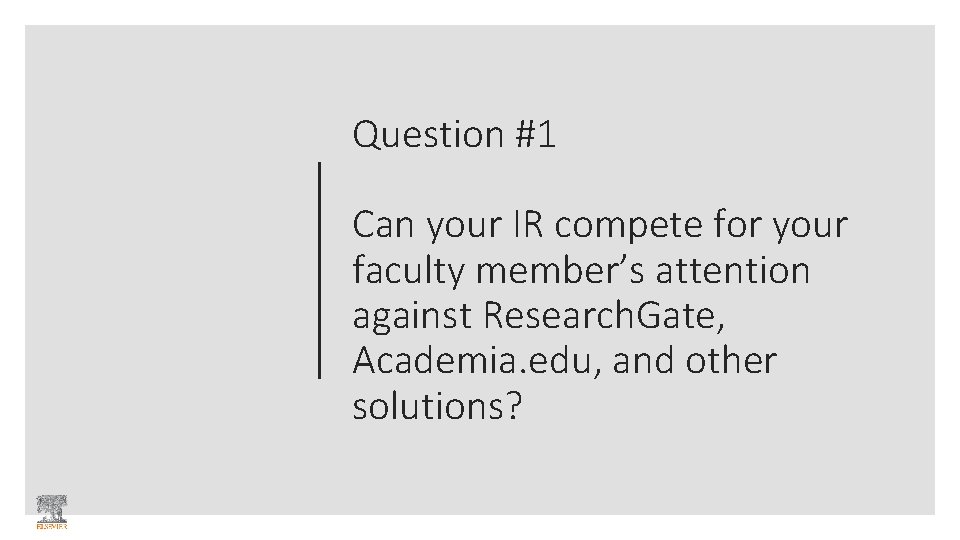Click the line "Can your IR compete for your"

(599, 225)
